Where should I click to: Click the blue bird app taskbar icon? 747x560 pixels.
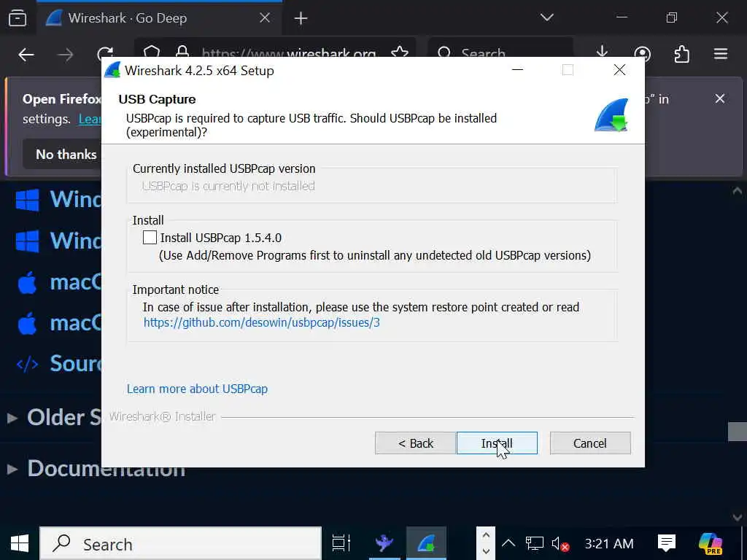[x=384, y=543]
